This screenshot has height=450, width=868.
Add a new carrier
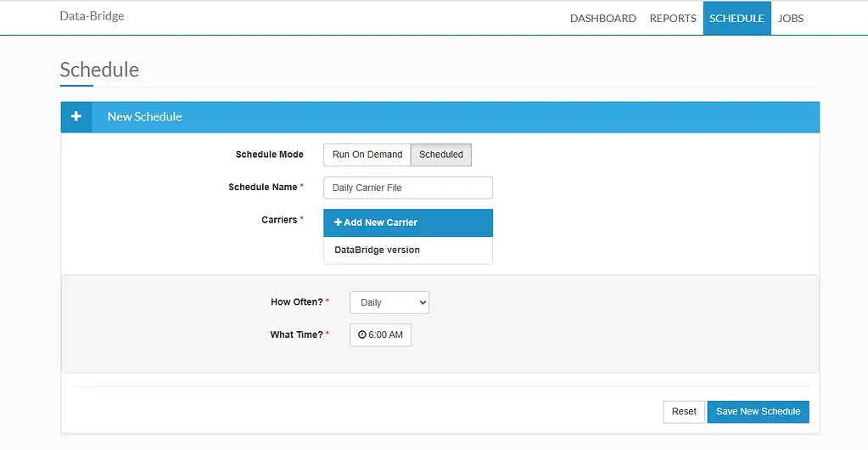[408, 222]
